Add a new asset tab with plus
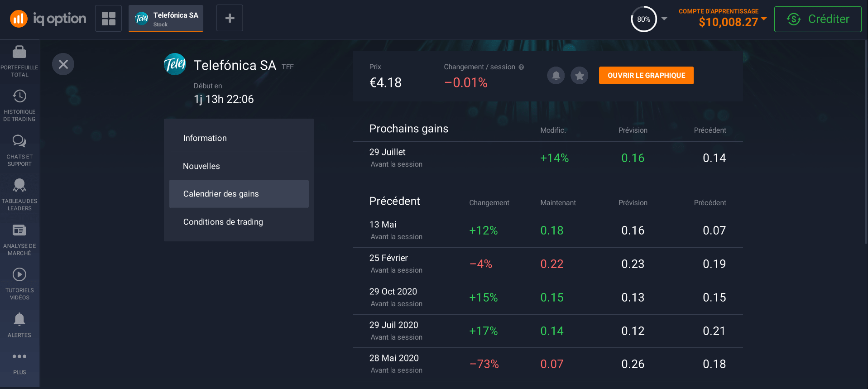The width and height of the screenshot is (868, 389). (x=230, y=18)
